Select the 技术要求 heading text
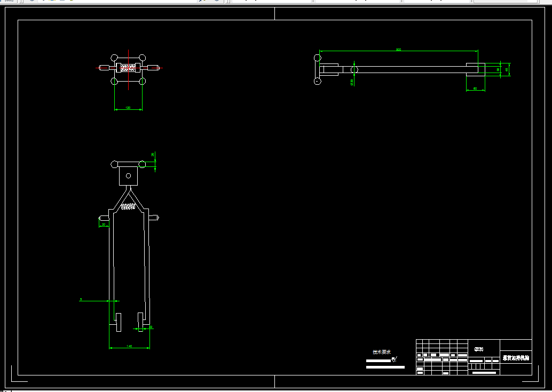The height and width of the screenshot is (392, 552). [382, 352]
